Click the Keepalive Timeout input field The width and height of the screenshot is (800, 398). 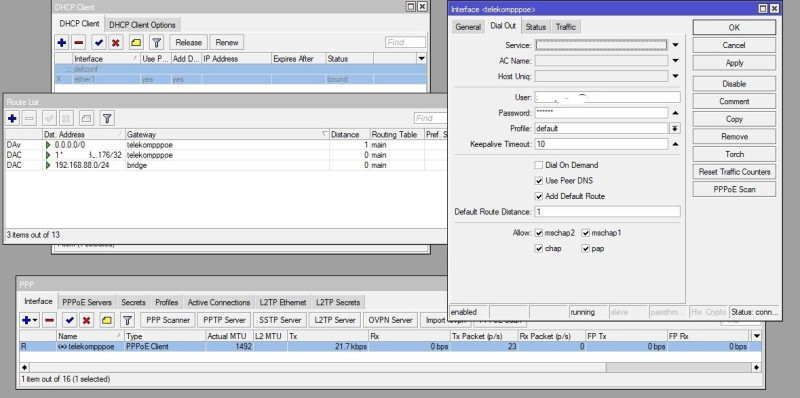[601, 144]
